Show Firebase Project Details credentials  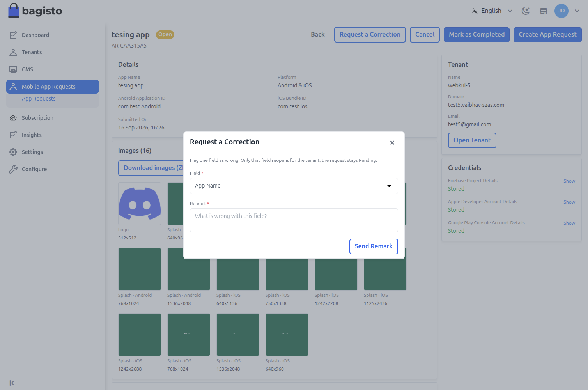pyautogui.click(x=569, y=181)
